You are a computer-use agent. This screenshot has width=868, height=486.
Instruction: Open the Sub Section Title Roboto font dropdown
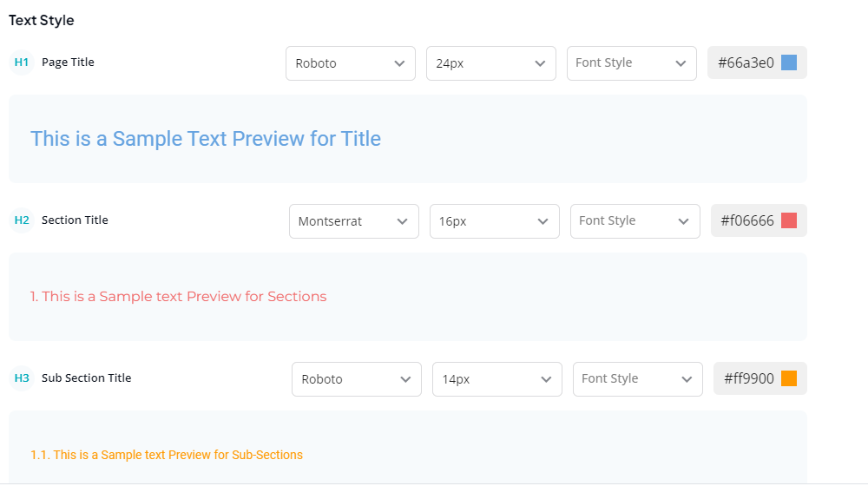(357, 379)
